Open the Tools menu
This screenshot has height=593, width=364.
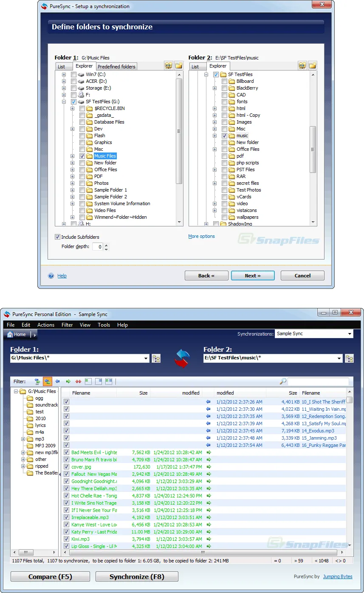point(104,325)
